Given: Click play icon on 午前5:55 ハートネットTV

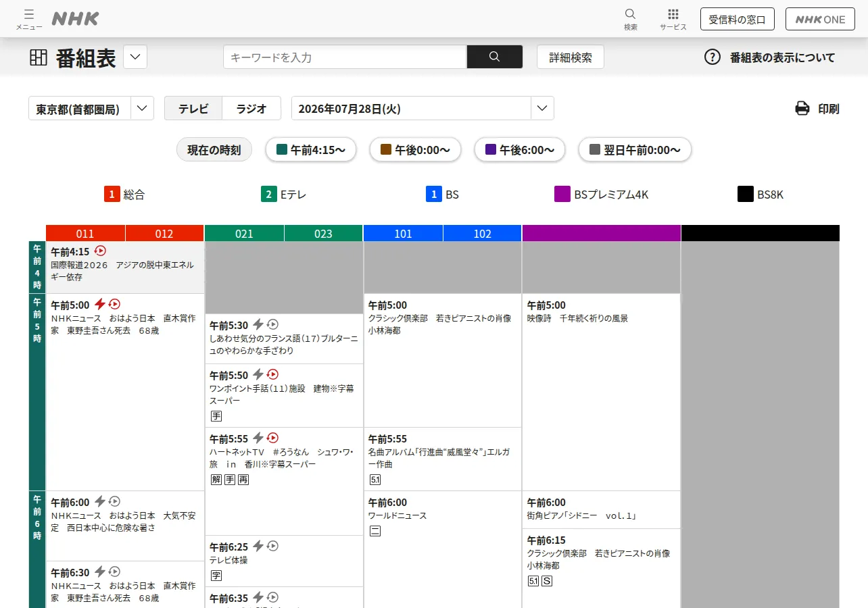Looking at the screenshot, I should 273,438.
